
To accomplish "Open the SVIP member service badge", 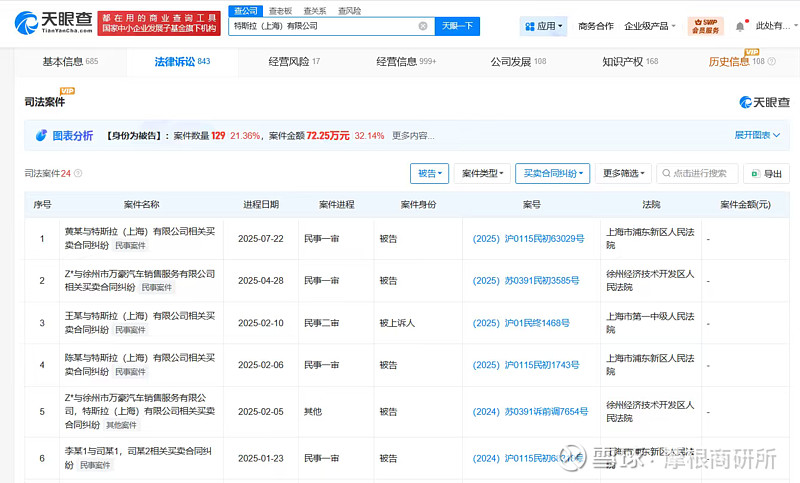I will [706, 26].
